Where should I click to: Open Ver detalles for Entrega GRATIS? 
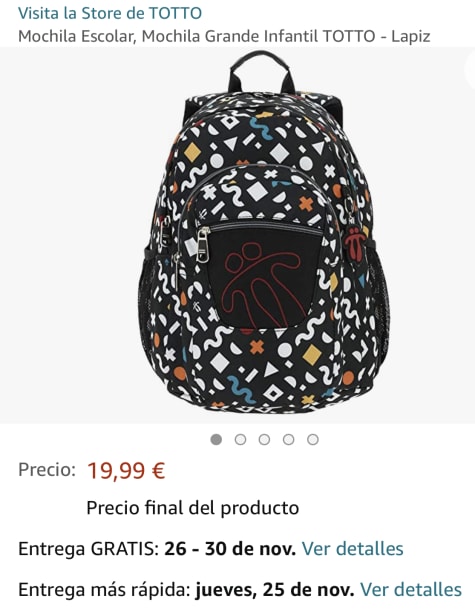tap(352, 548)
